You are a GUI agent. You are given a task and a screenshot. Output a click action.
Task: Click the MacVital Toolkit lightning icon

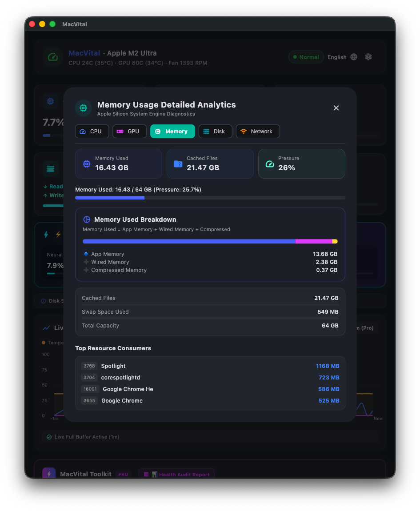pyautogui.click(x=49, y=474)
